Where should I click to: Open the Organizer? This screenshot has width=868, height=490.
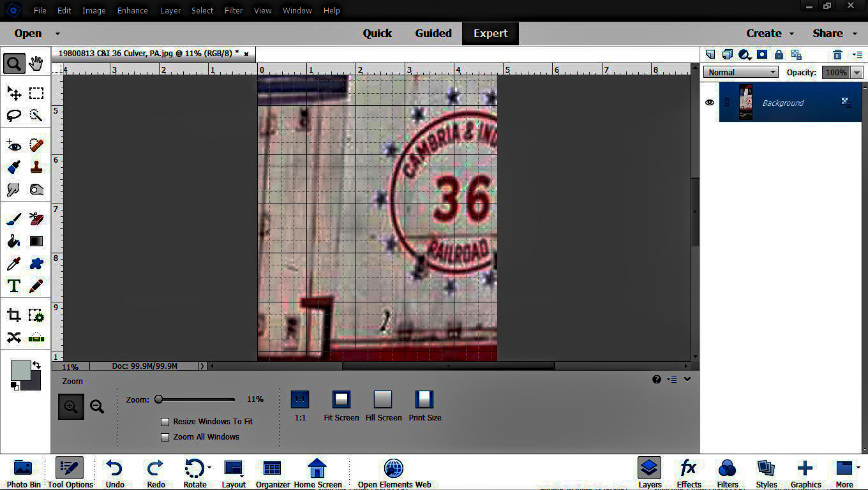273,473
